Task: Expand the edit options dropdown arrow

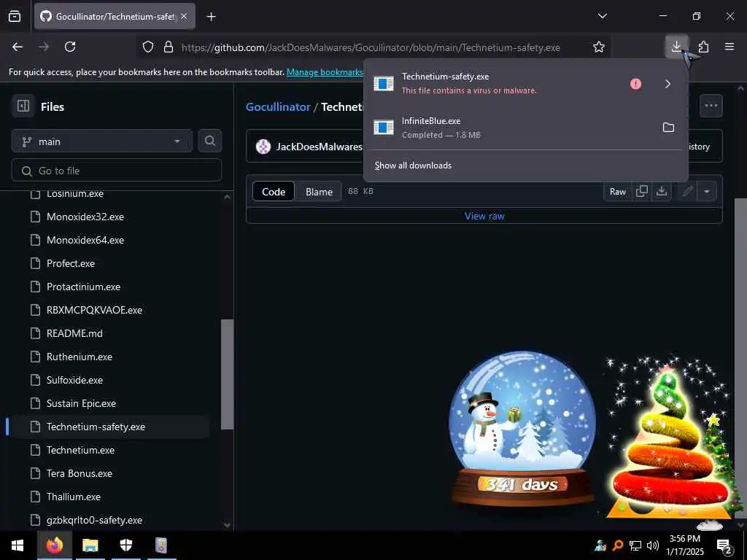Action: click(x=707, y=192)
